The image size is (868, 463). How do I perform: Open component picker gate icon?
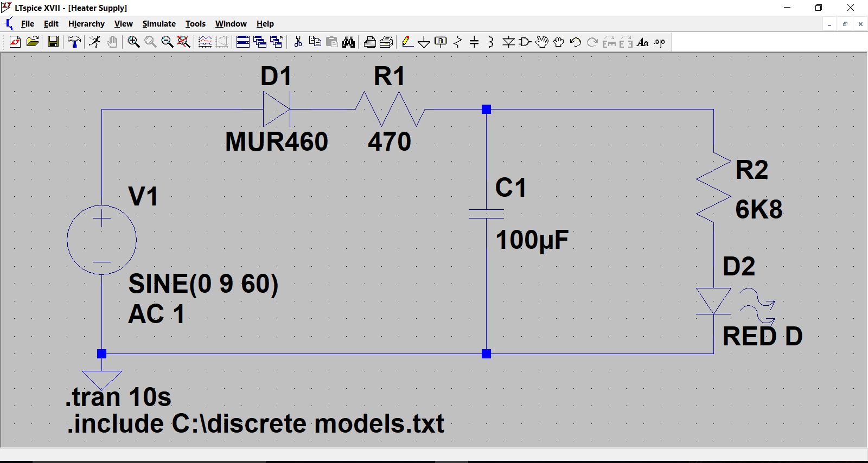pos(525,42)
